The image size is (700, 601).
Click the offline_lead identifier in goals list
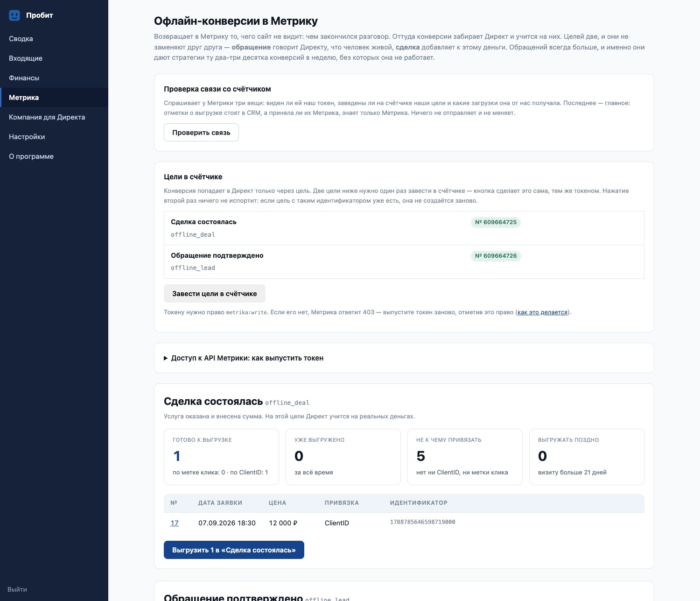click(193, 268)
